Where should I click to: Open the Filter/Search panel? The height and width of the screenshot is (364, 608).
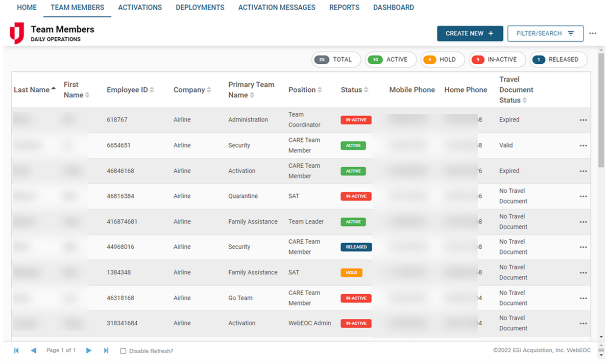coord(545,34)
